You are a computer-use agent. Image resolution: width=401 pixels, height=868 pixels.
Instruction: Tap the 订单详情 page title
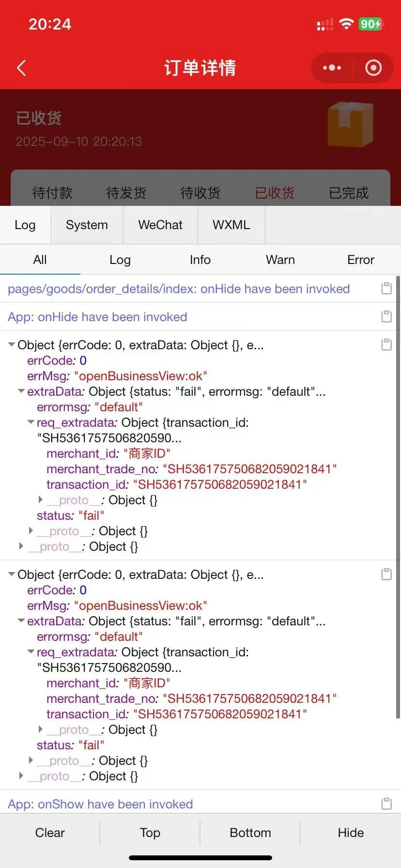click(200, 68)
